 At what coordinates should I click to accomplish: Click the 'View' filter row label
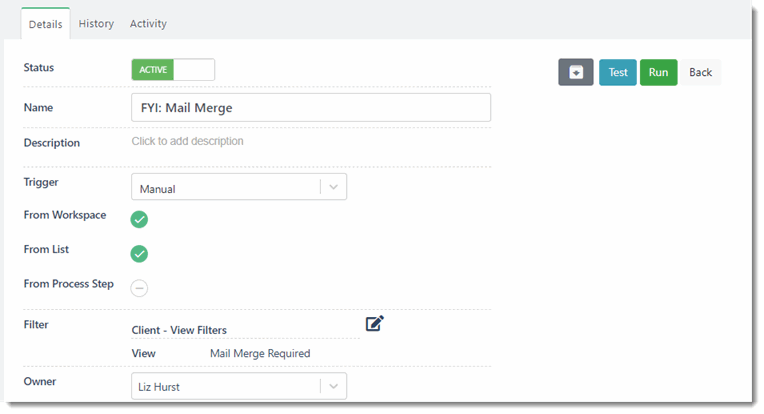point(143,354)
